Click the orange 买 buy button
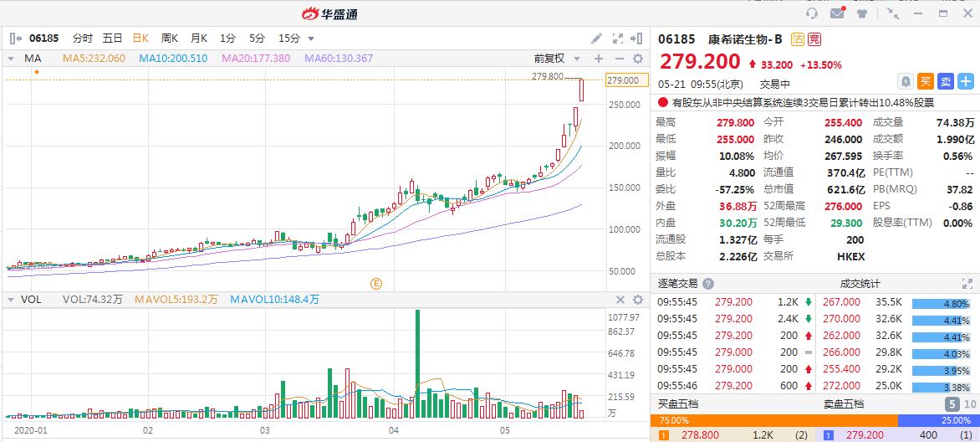 coord(926,81)
